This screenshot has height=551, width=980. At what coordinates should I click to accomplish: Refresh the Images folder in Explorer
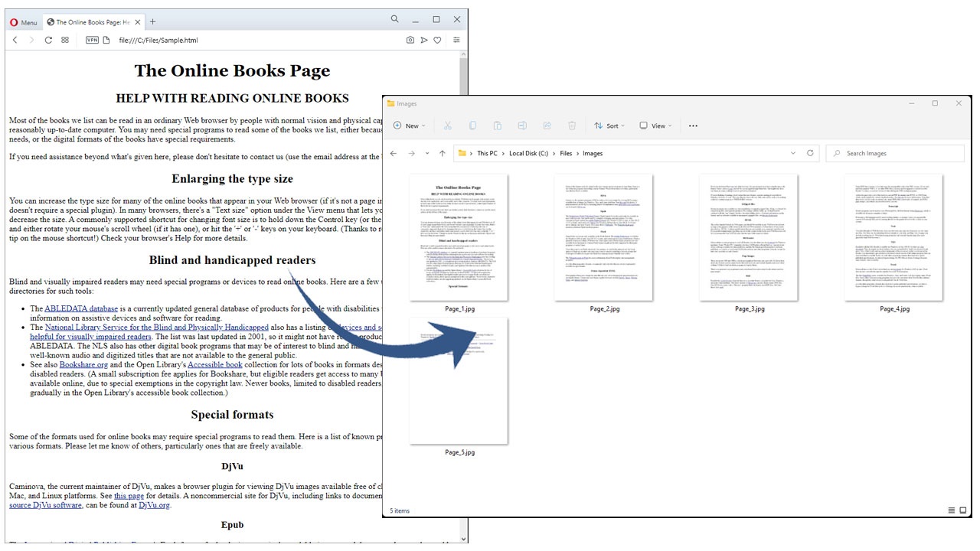[810, 153]
